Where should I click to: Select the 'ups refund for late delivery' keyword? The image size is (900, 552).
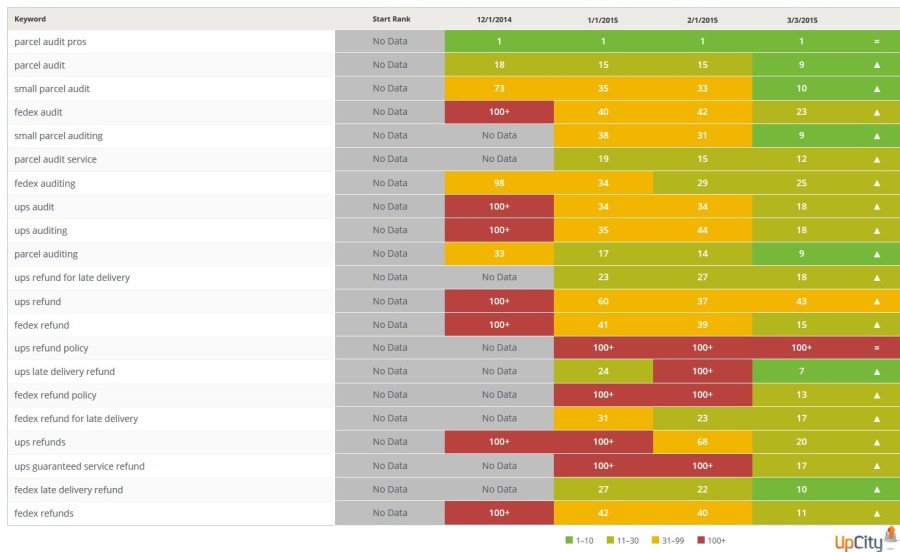point(72,277)
